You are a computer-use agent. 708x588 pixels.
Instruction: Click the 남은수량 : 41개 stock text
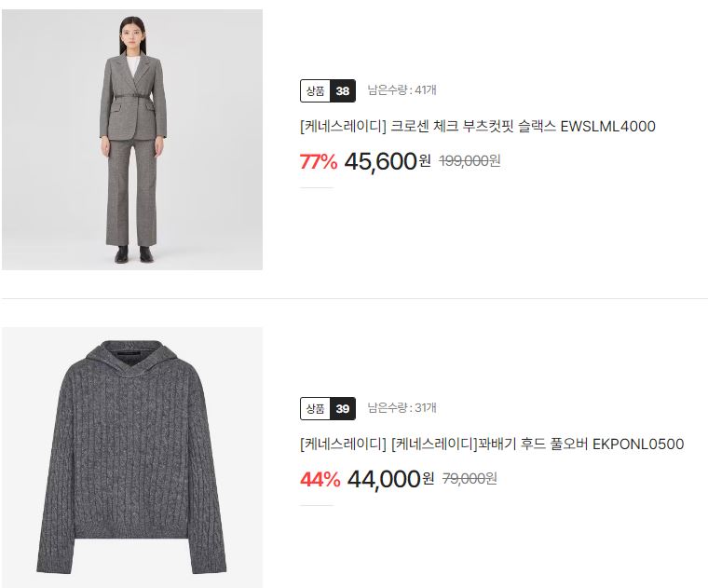click(x=402, y=89)
